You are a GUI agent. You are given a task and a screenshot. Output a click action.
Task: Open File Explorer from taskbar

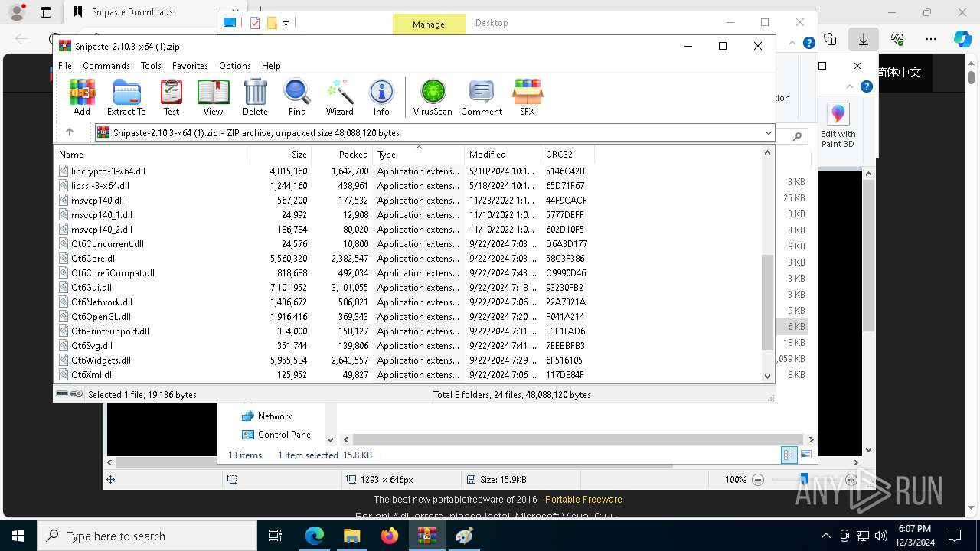tap(352, 536)
